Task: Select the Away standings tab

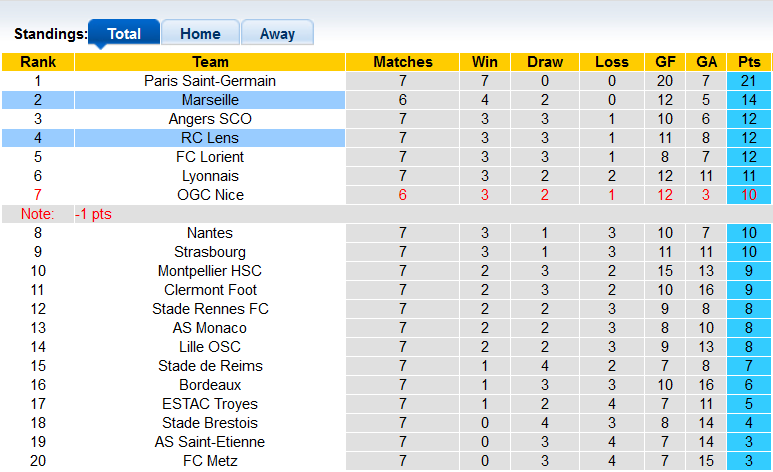Action: point(277,33)
